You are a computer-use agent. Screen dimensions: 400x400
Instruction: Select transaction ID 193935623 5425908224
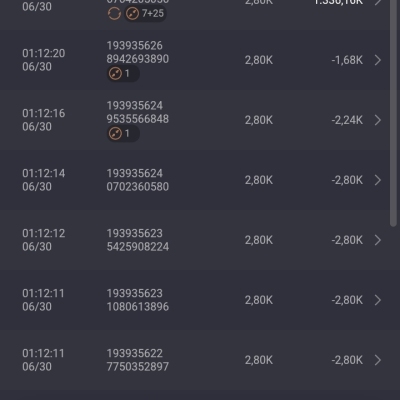138,240
